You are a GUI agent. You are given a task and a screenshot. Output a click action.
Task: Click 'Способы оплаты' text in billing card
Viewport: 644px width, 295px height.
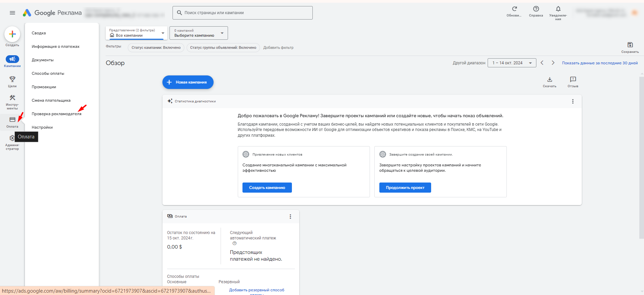point(183,276)
